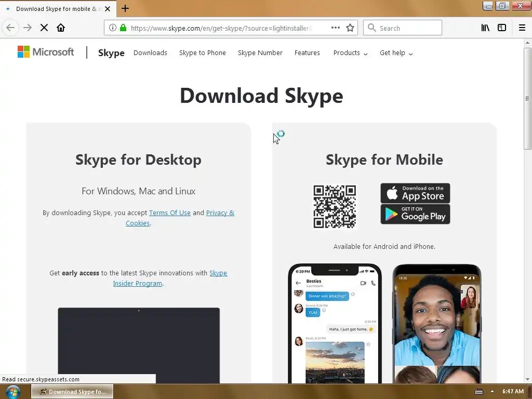Click the Download Skype heading
Viewport: 532px width, 399px height.
tap(261, 96)
